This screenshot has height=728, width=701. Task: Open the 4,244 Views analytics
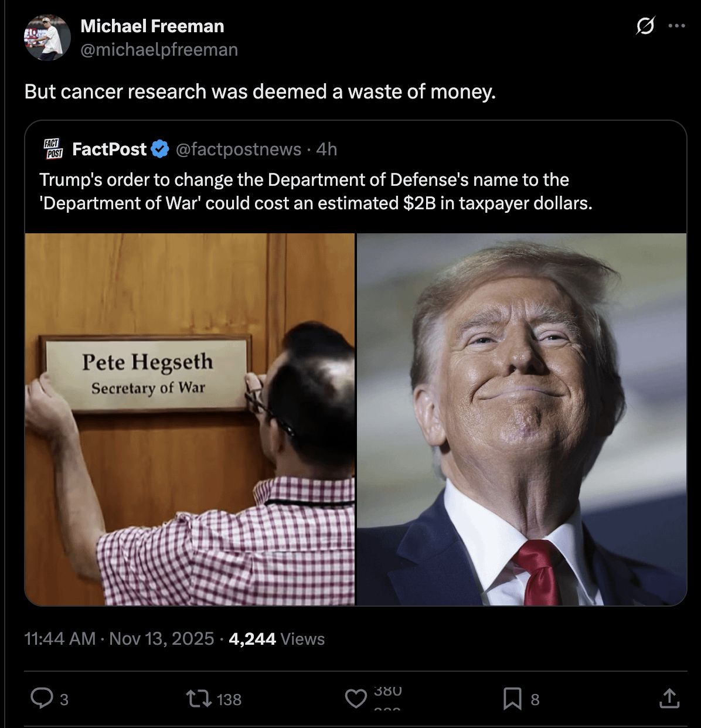pos(277,638)
